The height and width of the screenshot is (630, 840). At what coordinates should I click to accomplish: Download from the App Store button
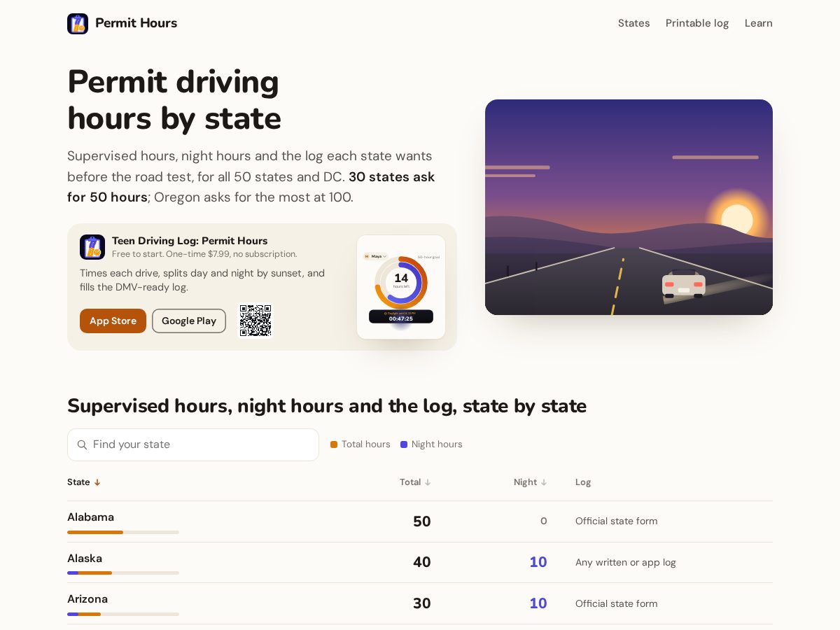click(113, 321)
